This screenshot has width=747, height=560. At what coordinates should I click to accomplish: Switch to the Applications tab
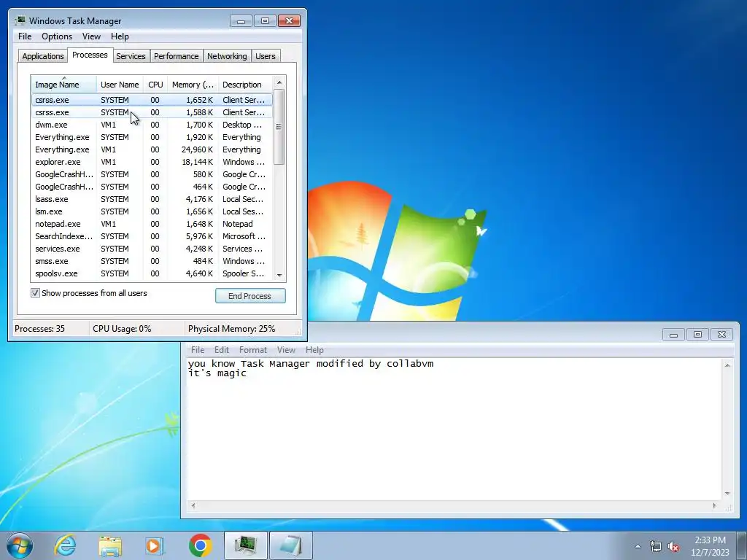tap(43, 56)
